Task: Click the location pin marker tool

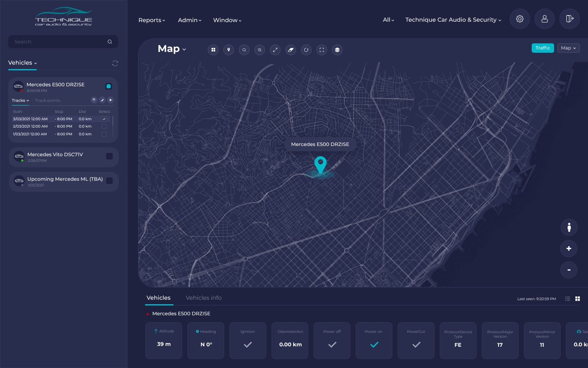Action: (x=229, y=50)
